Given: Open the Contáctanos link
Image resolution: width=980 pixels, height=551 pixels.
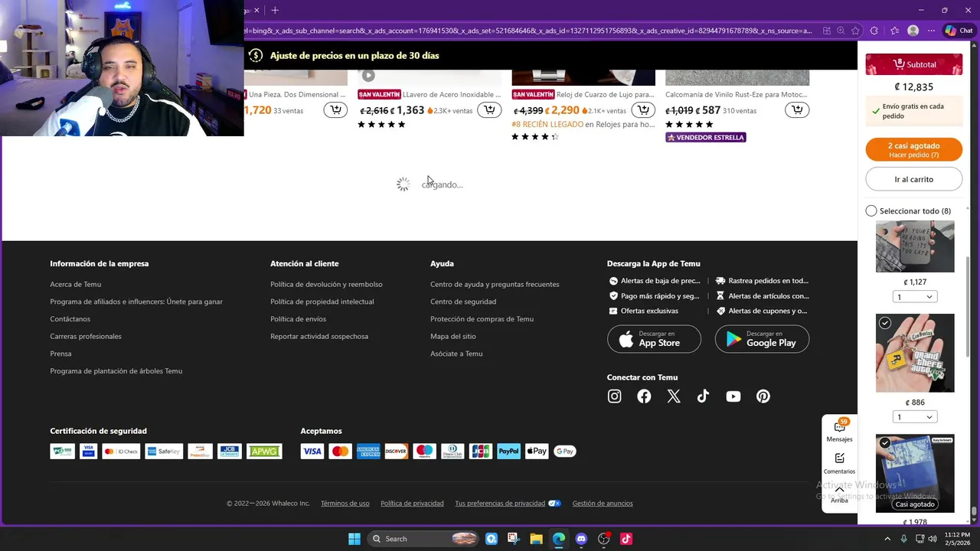Looking at the screenshot, I should 70,319.
